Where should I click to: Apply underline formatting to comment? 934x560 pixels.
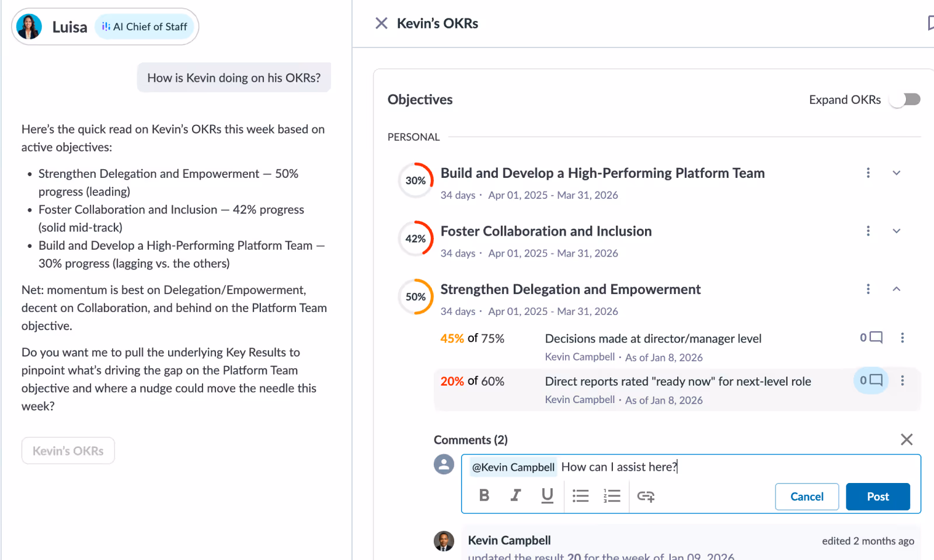pos(547,495)
